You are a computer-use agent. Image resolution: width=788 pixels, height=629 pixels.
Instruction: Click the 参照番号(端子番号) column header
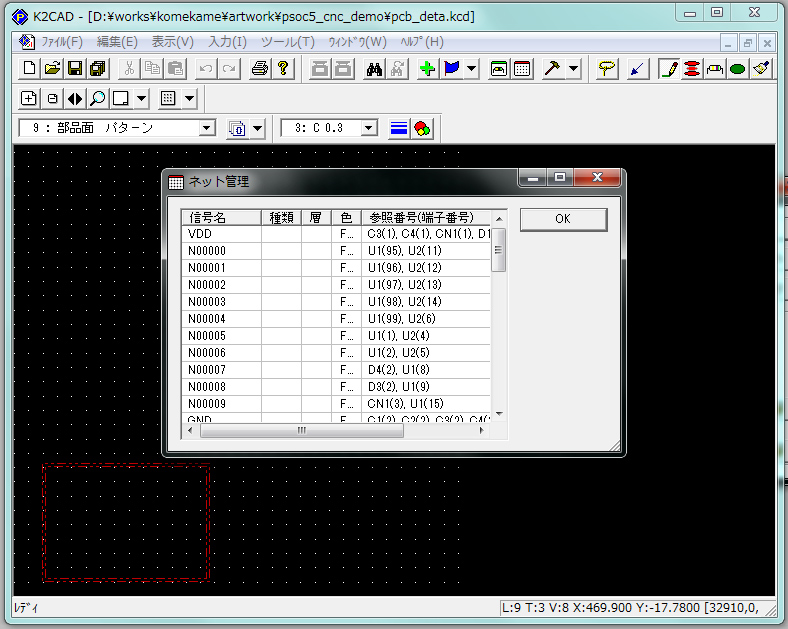point(426,218)
